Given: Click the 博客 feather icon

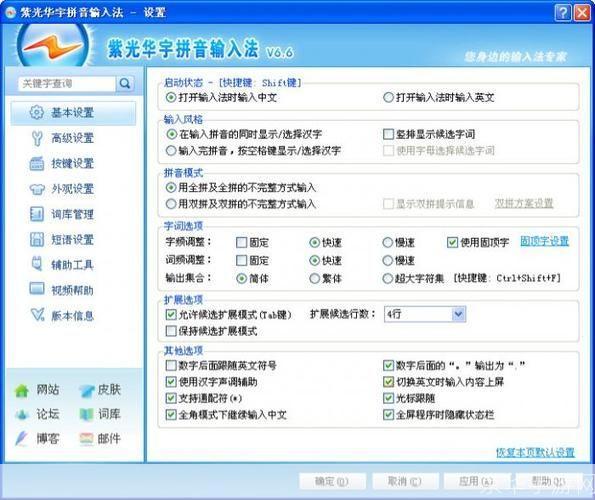Looking at the screenshot, I should tap(22, 439).
